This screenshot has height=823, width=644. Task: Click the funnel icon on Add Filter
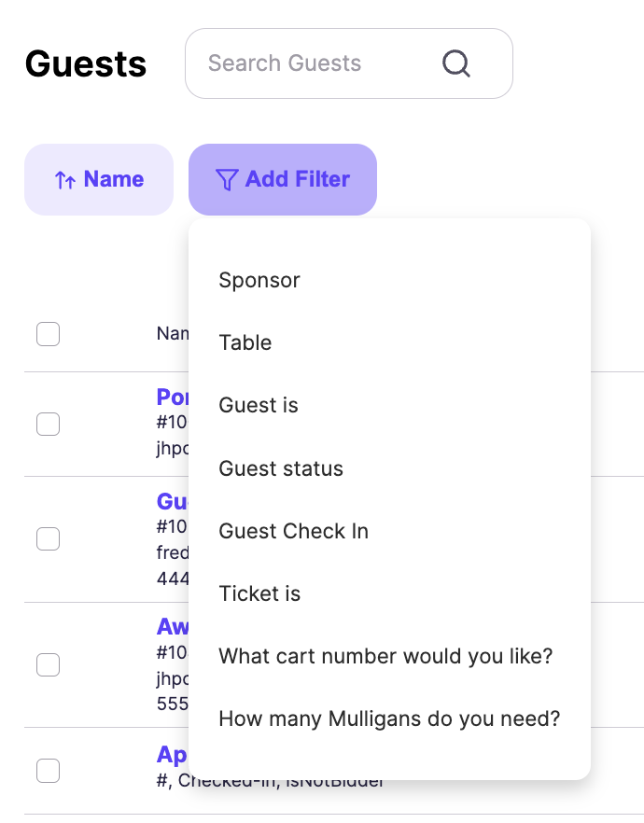pyautogui.click(x=227, y=179)
